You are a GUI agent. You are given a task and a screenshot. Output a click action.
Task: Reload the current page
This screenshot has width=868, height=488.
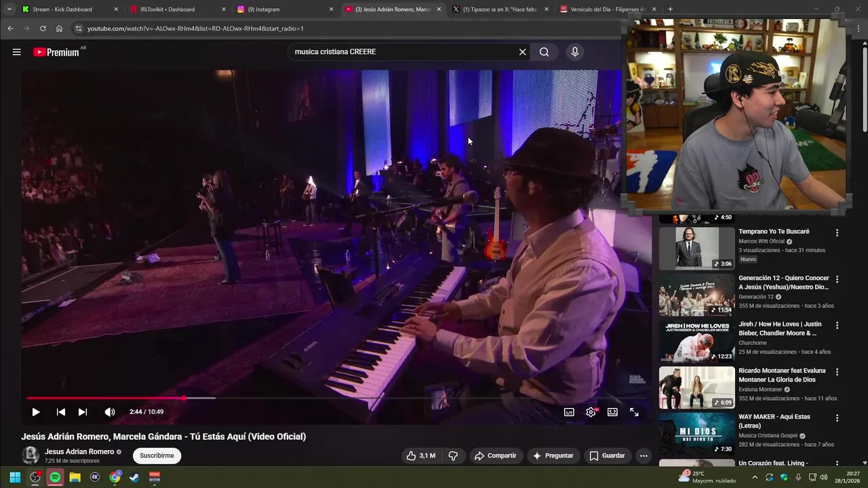(43, 28)
